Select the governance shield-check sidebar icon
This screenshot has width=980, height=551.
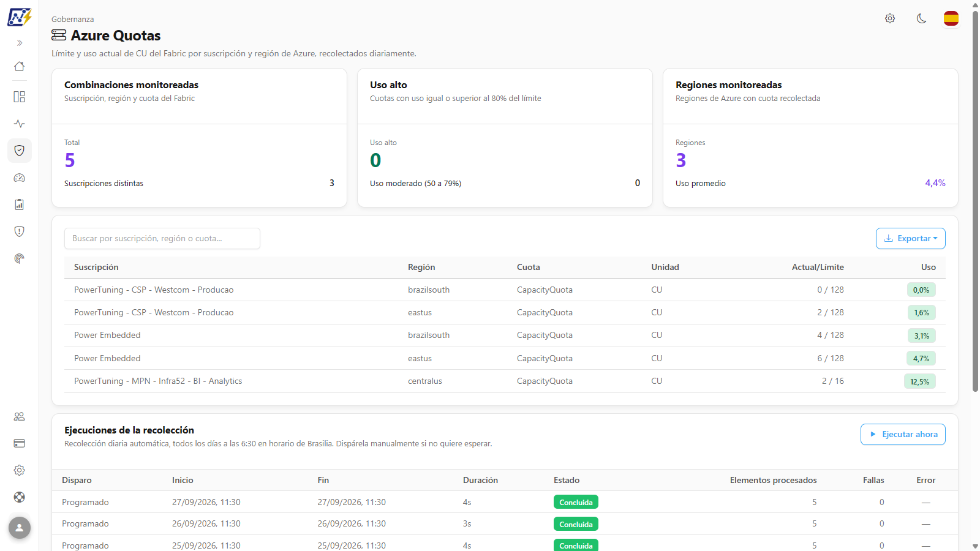tap(20, 151)
